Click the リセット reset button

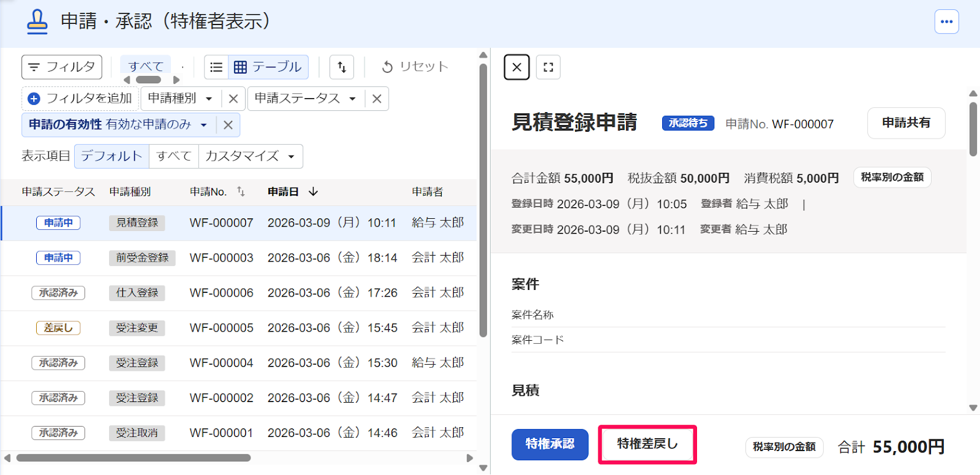pyautogui.click(x=415, y=67)
